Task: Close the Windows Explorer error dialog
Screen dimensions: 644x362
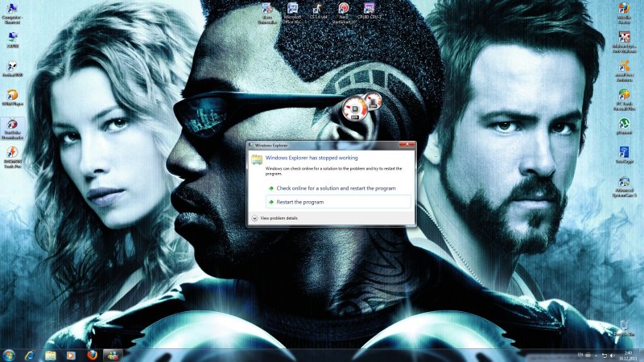Action: pos(407,145)
